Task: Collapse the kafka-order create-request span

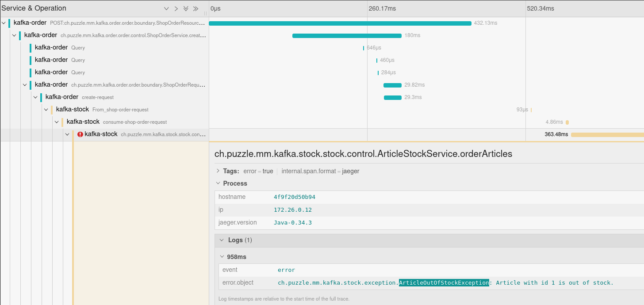Action: [x=36, y=97]
